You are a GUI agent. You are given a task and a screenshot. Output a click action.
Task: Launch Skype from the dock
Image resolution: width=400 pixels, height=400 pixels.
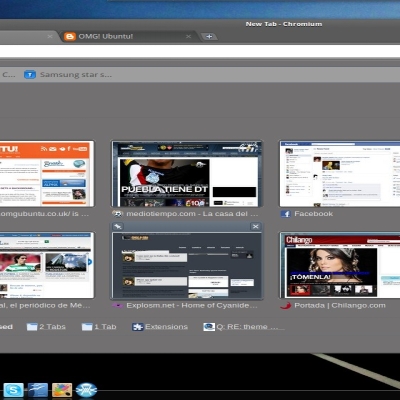pos(13,390)
